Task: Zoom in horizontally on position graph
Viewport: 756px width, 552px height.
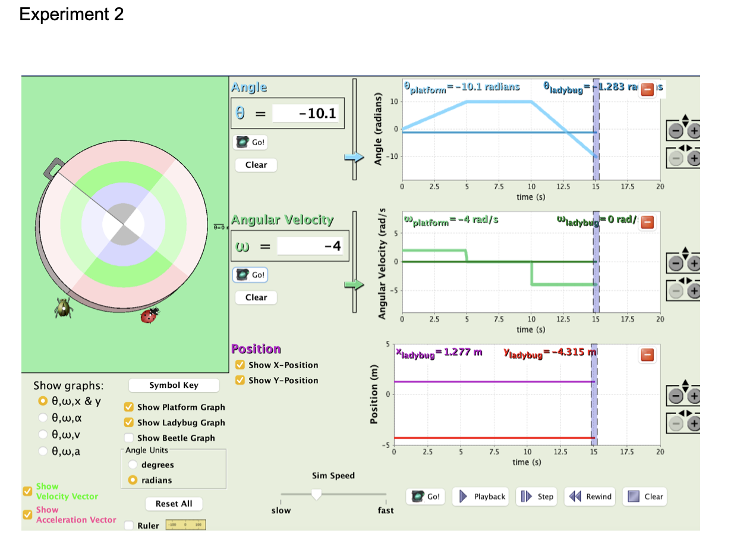Action: (x=694, y=424)
